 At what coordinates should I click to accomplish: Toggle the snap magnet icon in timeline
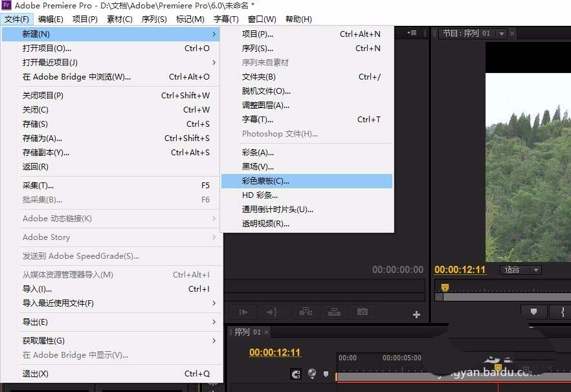tap(296, 374)
